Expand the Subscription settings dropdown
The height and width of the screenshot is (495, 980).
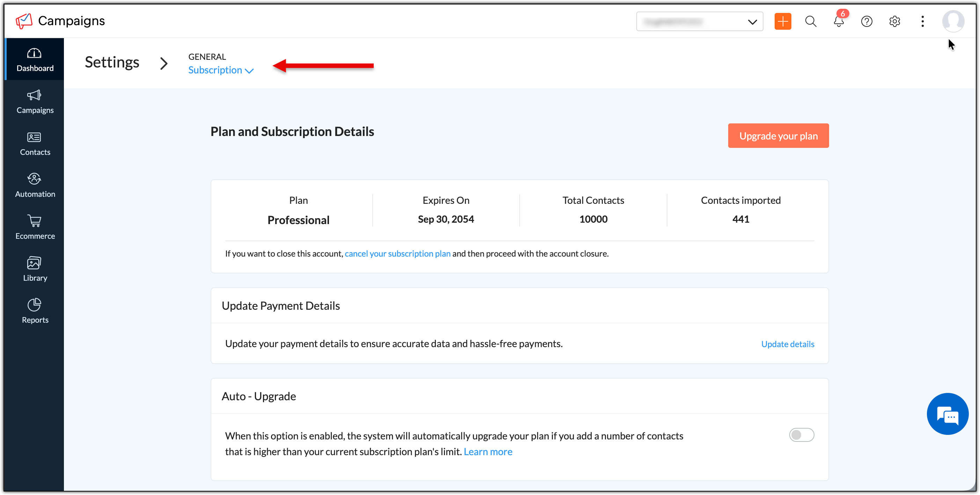[221, 70]
